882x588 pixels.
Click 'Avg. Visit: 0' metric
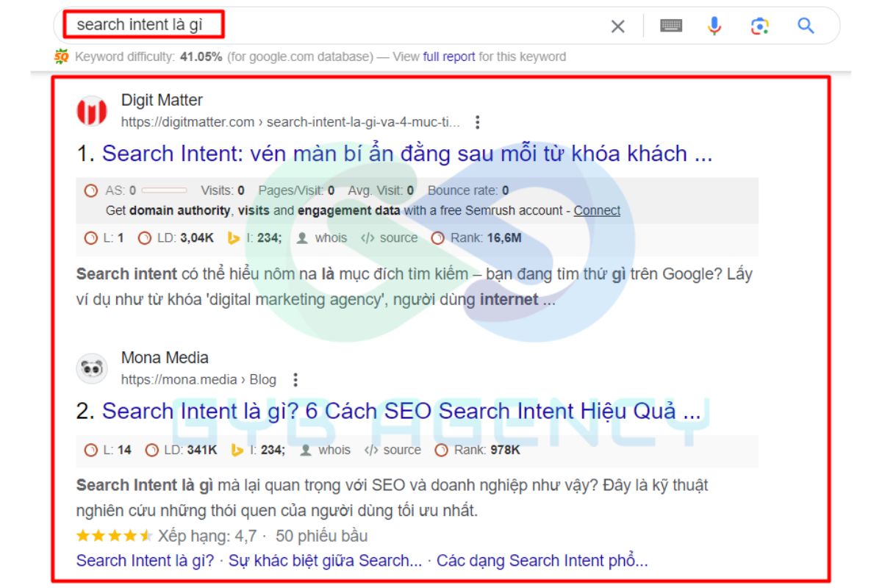pos(381,190)
